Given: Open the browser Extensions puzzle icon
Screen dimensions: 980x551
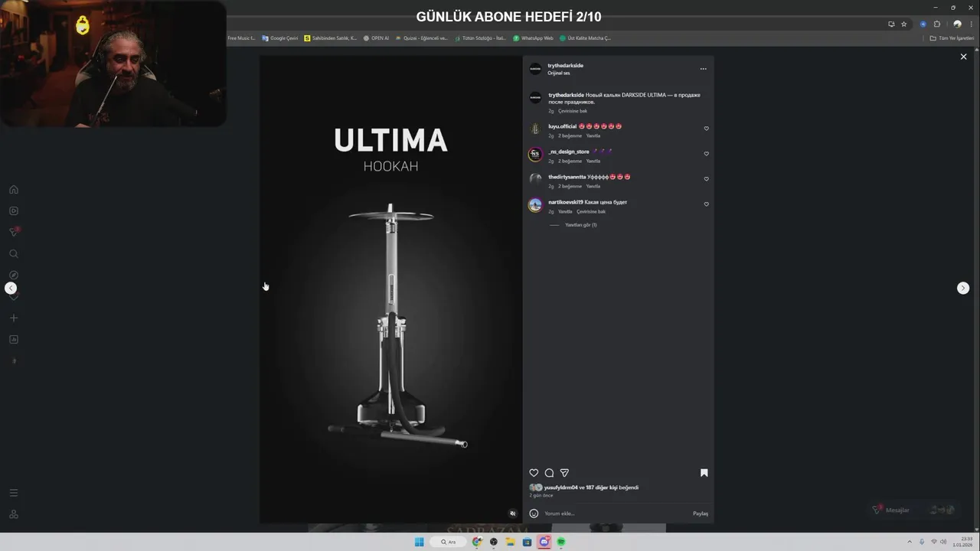Looking at the screenshot, I should click(x=936, y=24).
